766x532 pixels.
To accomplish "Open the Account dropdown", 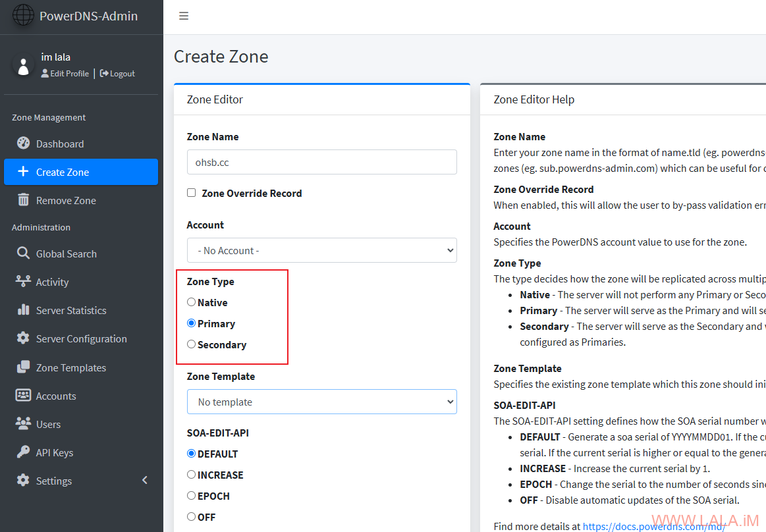I will [321, 250].
